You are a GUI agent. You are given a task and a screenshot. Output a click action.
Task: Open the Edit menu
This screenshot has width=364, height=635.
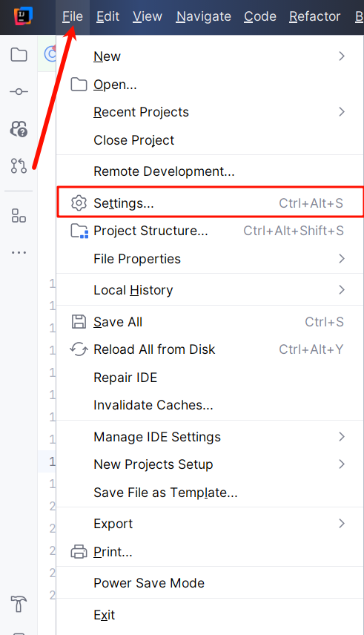[107, 16]
